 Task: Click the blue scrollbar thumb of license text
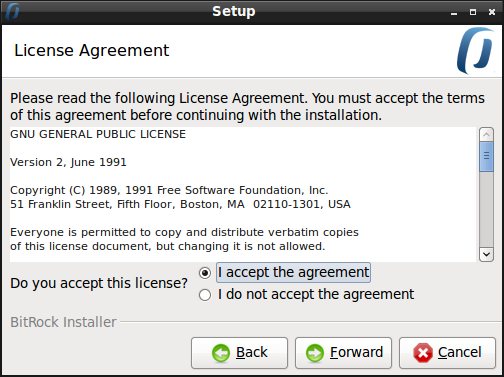486,157
